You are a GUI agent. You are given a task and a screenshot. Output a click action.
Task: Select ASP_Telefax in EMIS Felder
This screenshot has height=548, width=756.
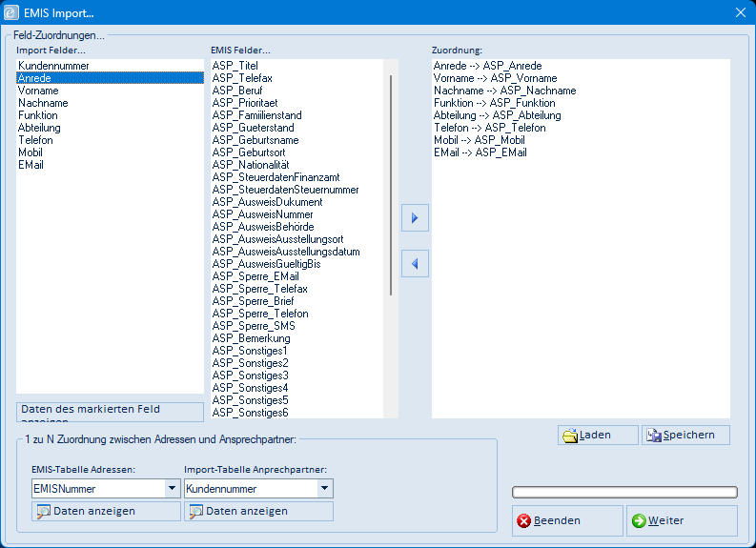pyautogui.click(x=297, y=78)
